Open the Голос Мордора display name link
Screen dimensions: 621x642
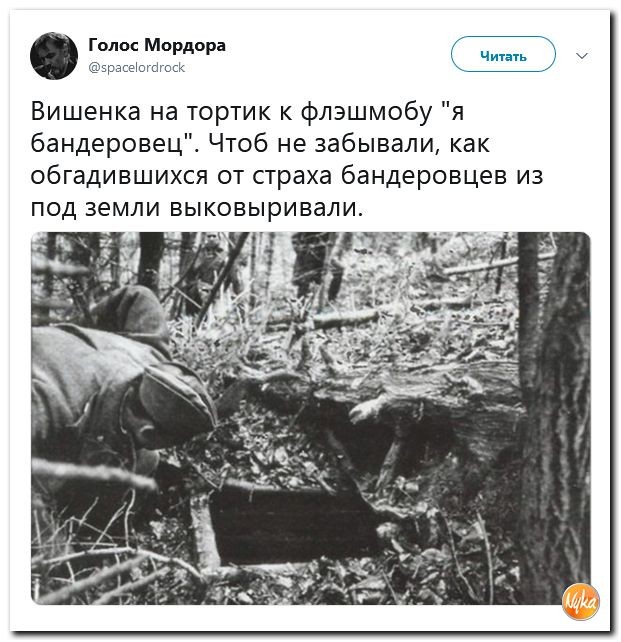pyautogui.click(x=157, y=45)
